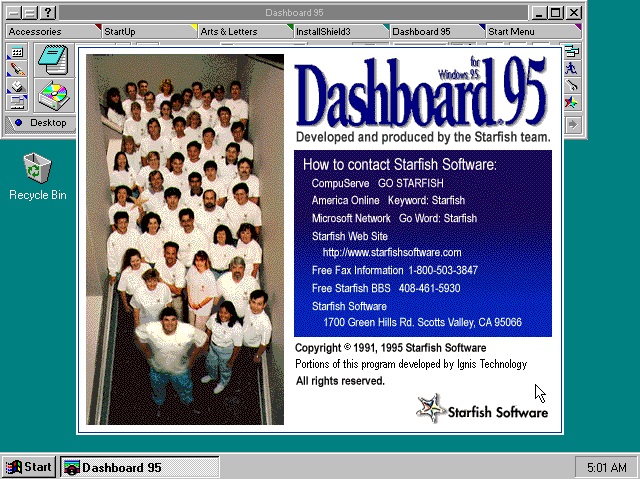
Task: Close the Dashboard 95 window
Action: tap(574, 13)
